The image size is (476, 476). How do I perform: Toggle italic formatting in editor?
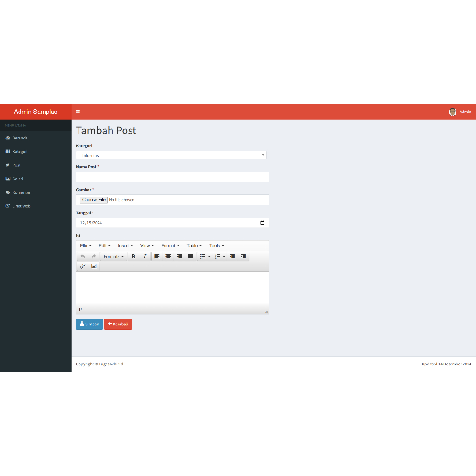point(145,257)
